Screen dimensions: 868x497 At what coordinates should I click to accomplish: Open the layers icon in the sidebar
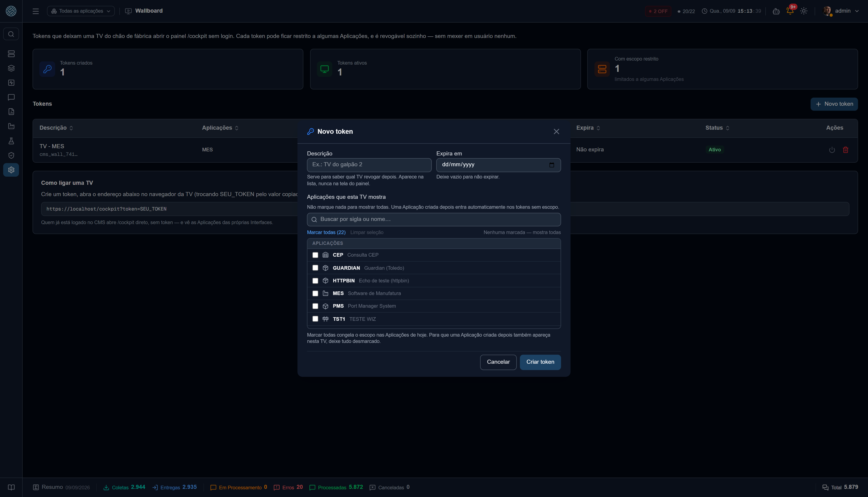[11, 68]
